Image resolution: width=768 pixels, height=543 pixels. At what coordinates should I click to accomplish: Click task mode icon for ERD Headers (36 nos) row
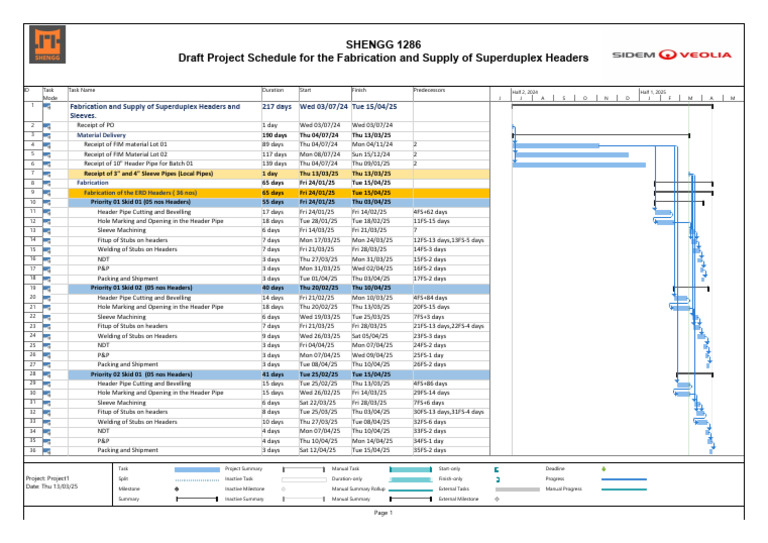47,193
